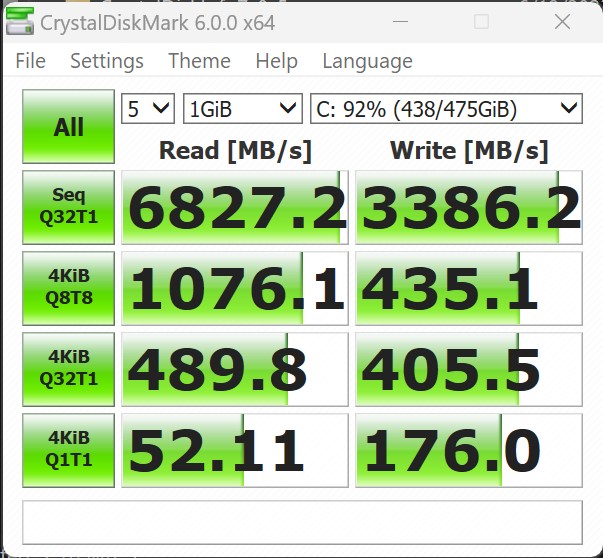Open the Help menu
Viewport: 603px width, 558px height.
tap(276, 61)
